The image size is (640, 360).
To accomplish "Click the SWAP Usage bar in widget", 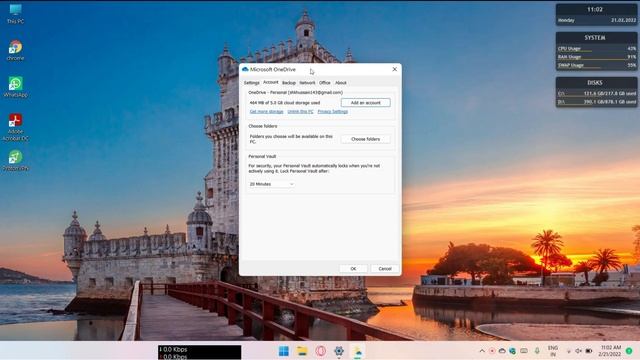I will 596,65.
